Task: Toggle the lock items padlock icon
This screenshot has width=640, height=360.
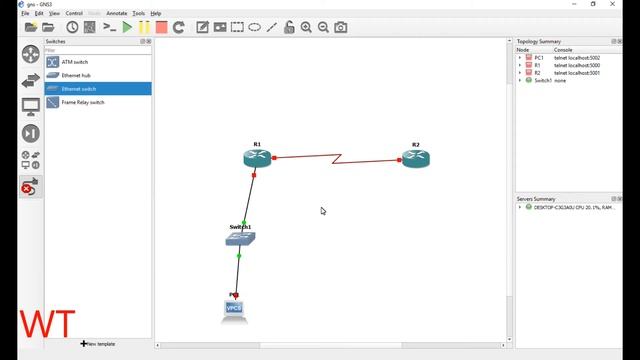Action: tap(289, 27)
